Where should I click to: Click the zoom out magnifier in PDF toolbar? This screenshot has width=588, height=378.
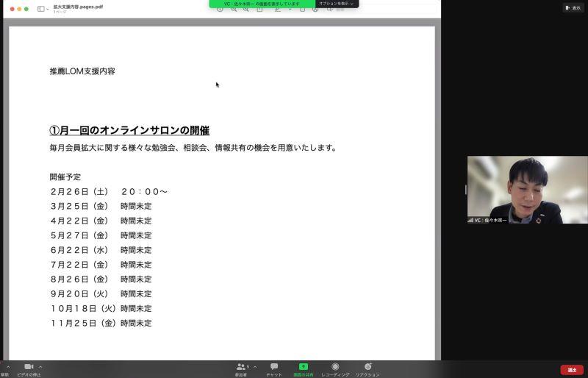pyautogui.click(x=234, y=10)
